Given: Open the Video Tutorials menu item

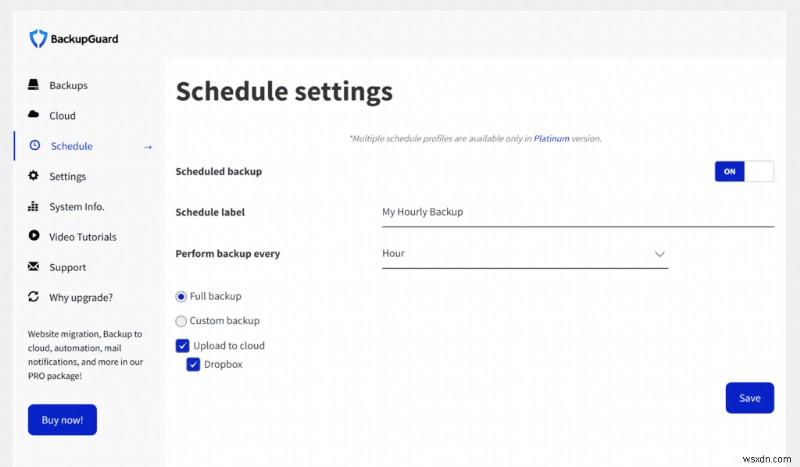Looking at the screenshot, I should 83,237.
